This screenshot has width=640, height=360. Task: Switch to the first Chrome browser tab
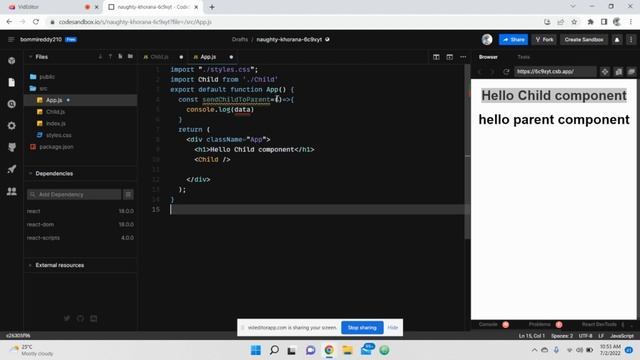pos(52,7)
